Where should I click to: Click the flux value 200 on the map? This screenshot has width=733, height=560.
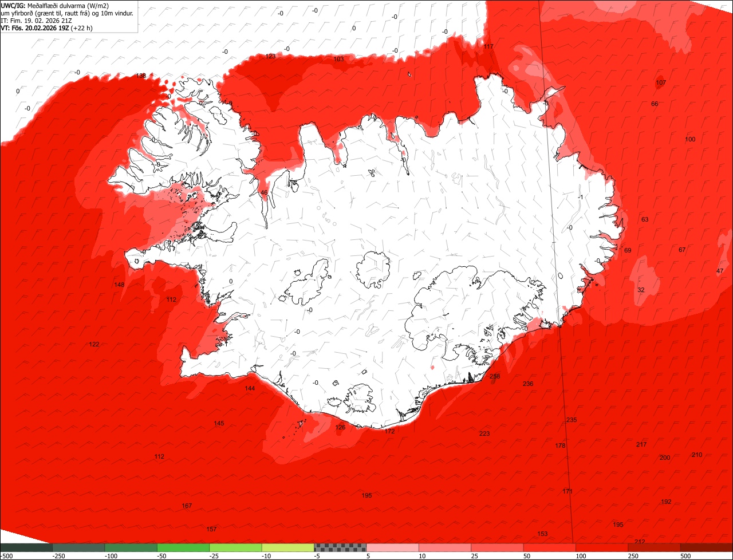click(x=664, y=458)
